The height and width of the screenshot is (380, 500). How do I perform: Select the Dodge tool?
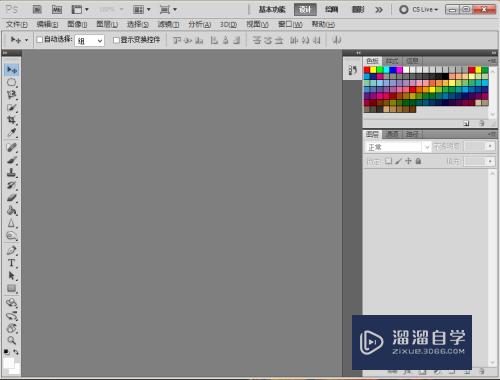(12, 236)
